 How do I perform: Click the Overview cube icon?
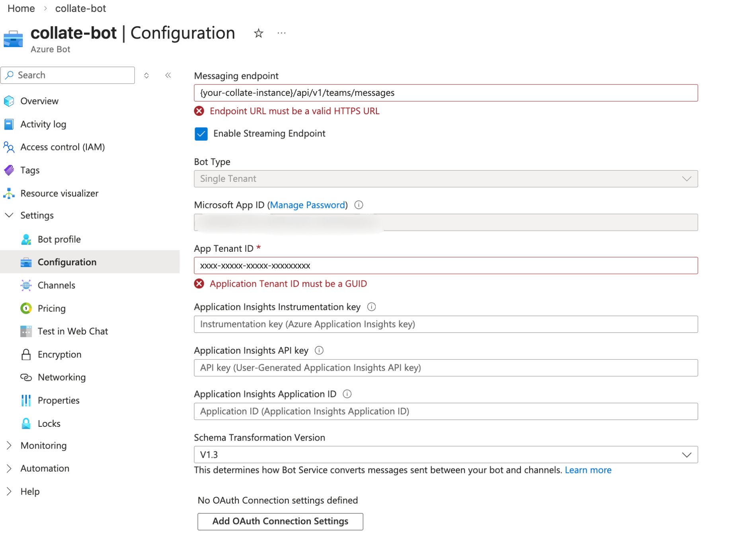(x=9, y=101)
